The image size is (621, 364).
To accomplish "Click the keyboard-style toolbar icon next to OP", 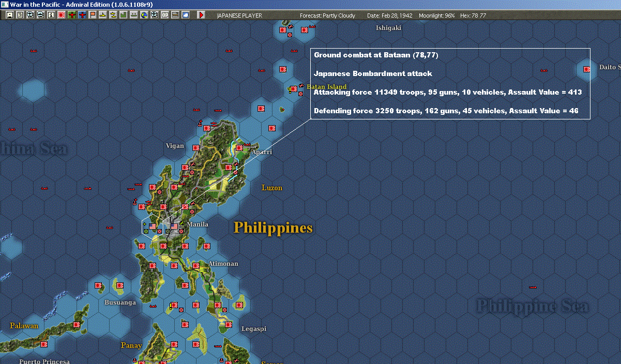I will pos(175,15).
